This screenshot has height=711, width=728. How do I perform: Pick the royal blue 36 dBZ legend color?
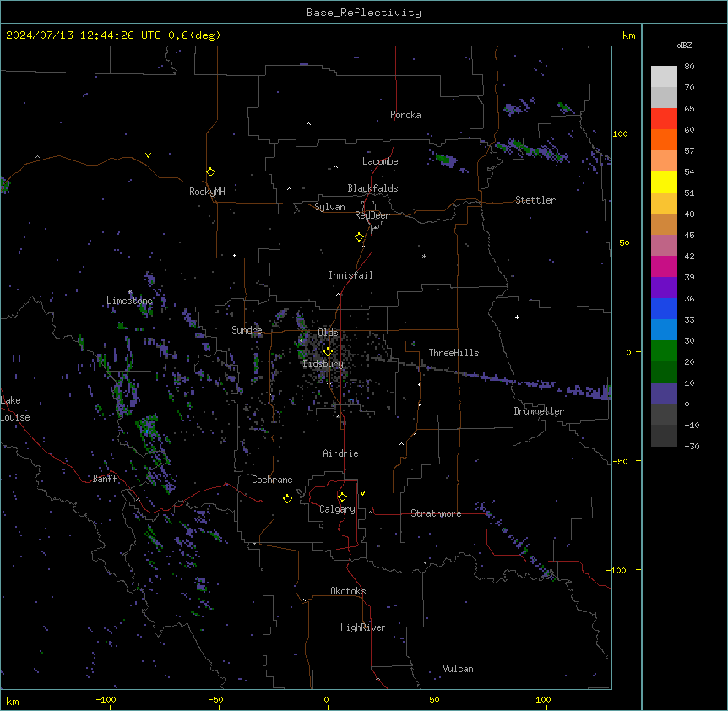(x=664, y=308)
